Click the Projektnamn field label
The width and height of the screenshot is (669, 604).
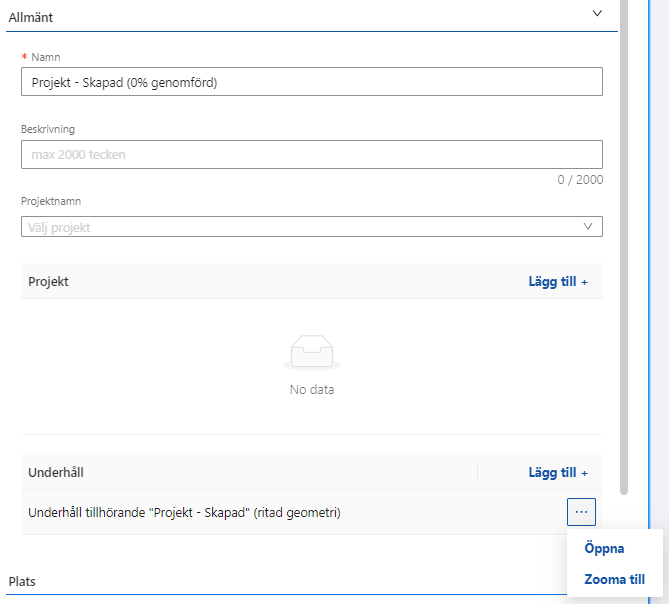(x=50, y=202)
